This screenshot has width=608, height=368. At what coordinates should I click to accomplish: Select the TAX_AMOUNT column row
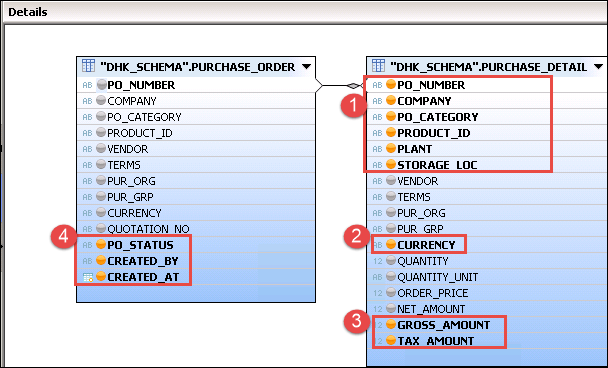tap(487, 340)
